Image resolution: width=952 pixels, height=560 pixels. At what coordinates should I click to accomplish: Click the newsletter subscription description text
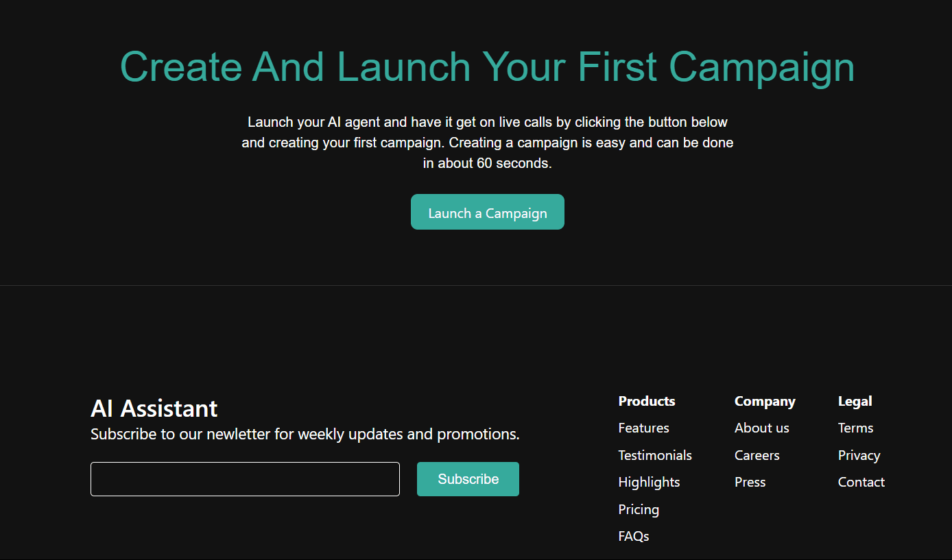305,434
